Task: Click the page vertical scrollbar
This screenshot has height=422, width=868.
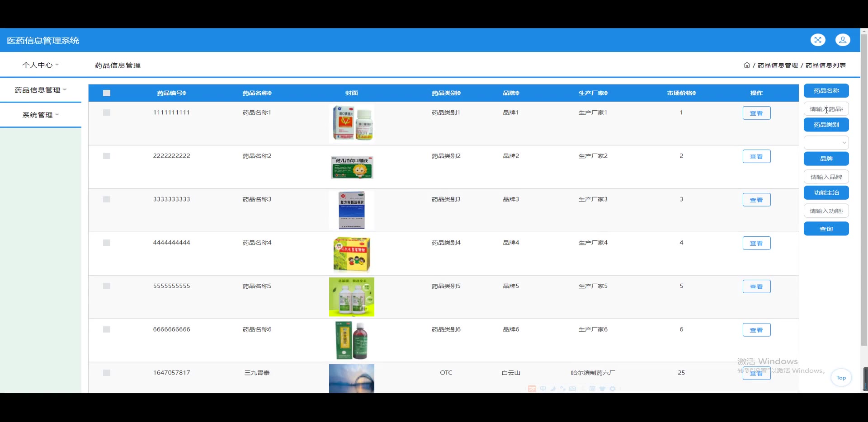Action: pos(864,190)
